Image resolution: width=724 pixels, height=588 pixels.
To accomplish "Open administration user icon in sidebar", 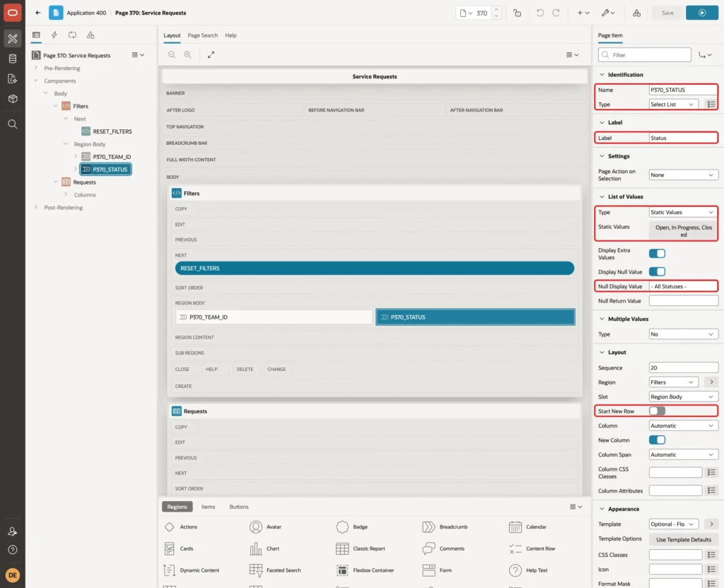I will pos(13,531).
